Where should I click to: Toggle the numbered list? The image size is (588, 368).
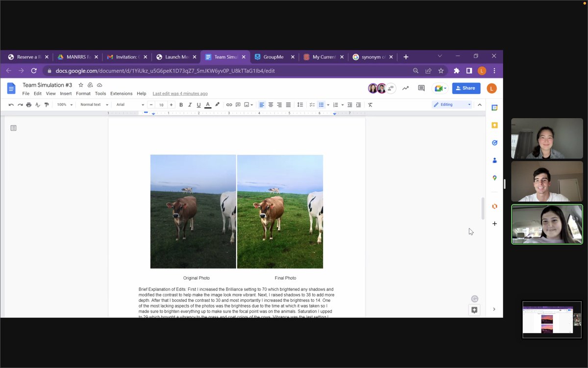coord(336,105)
